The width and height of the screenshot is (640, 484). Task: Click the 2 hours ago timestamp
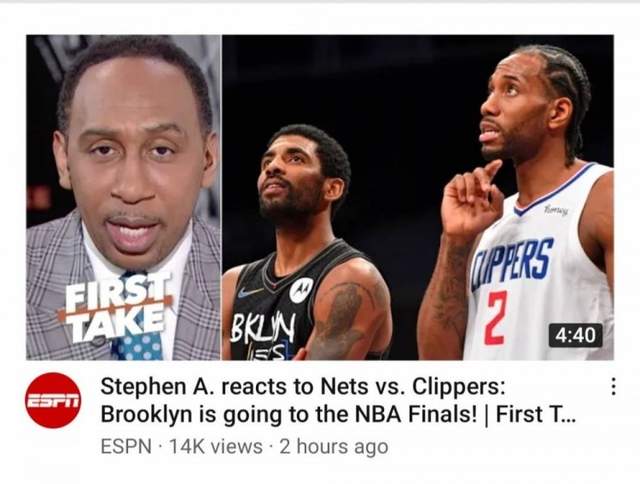pos(333,446)
